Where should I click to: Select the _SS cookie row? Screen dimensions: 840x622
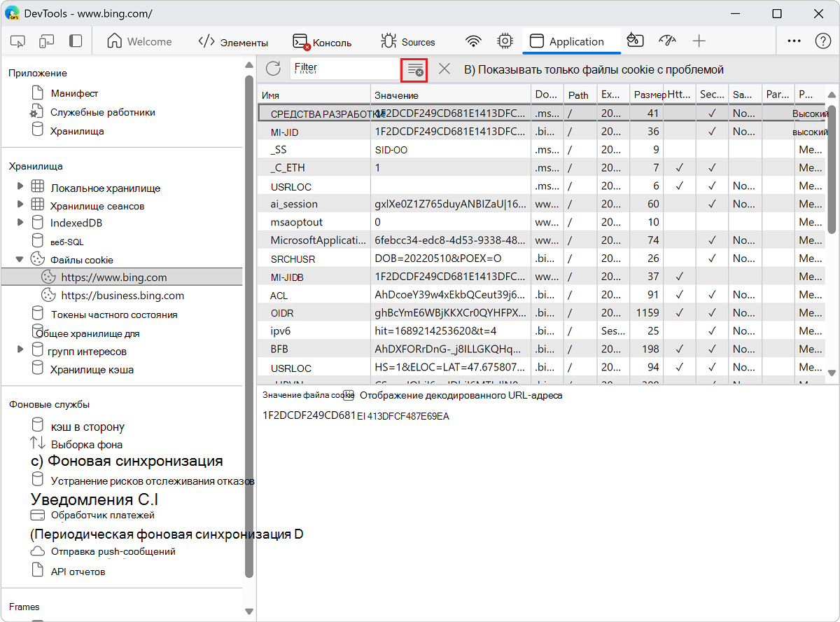tap(542, 149)
